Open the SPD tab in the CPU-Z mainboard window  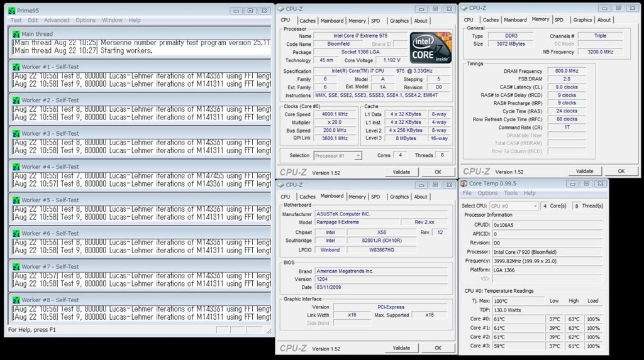pos(375,197)
